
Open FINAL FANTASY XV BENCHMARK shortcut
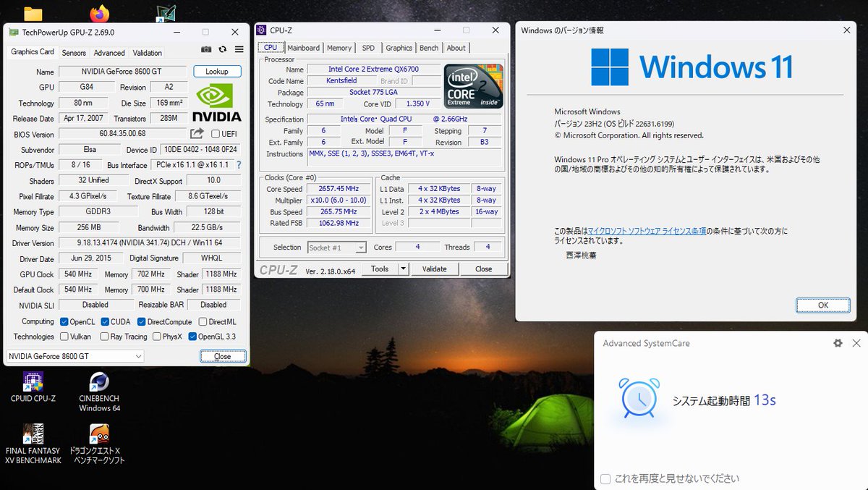(x=33, y=444)
